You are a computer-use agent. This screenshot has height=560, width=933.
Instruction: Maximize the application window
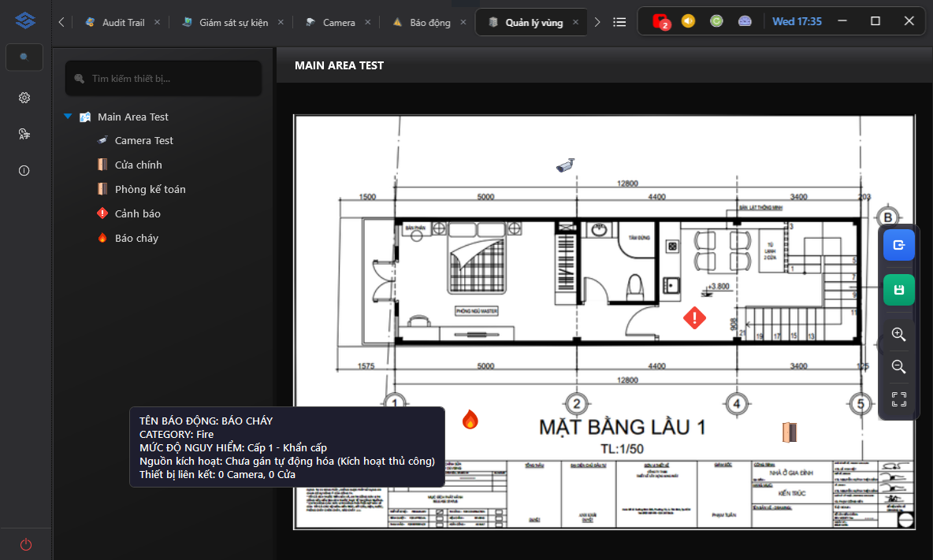coord(875,20)
